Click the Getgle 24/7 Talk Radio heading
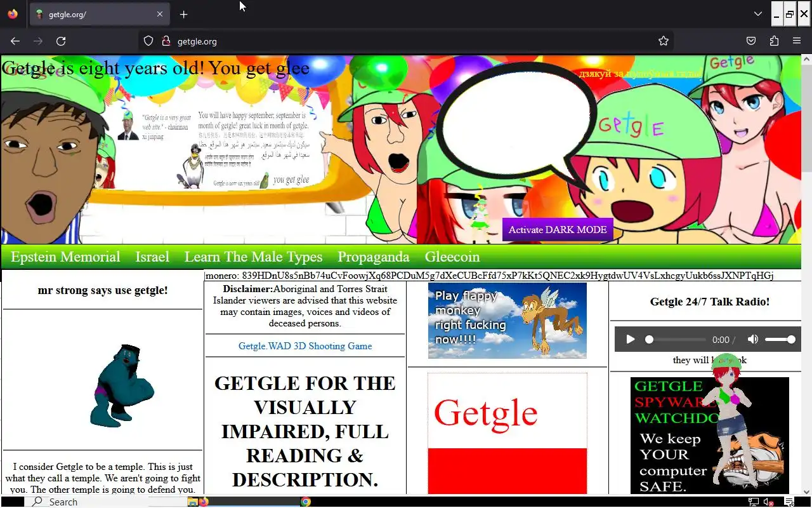 [710, 302]
